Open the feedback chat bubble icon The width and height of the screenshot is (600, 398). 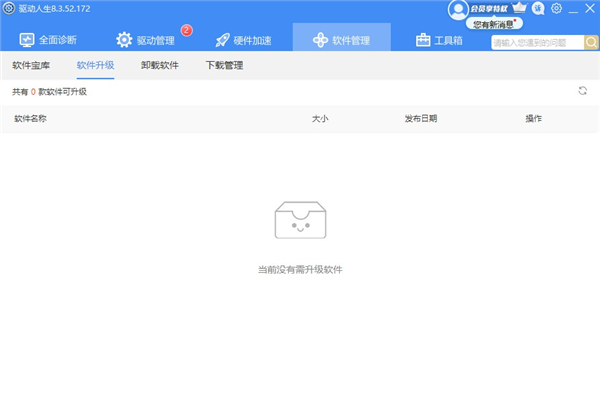(x=538, y=8)
